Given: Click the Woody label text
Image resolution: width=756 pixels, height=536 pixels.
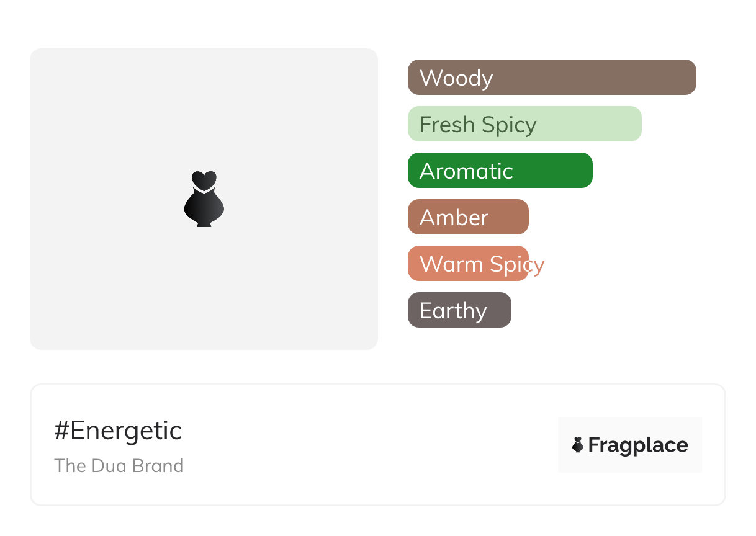Looking at the screenshot, I should 456,78.
